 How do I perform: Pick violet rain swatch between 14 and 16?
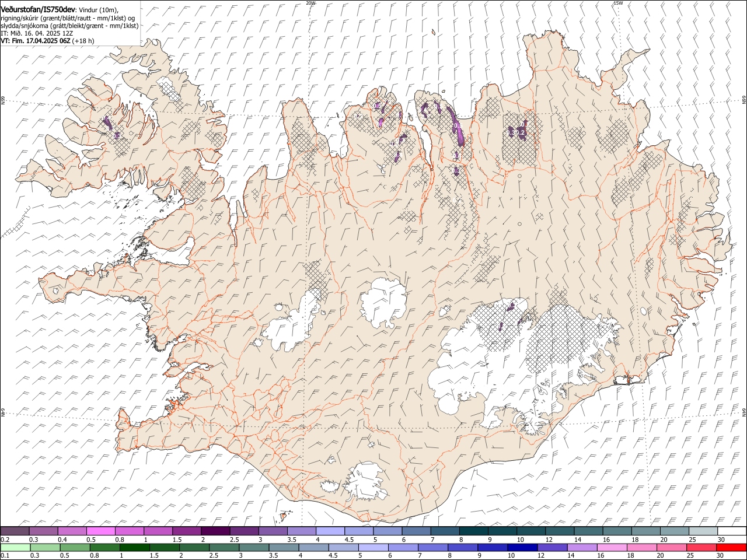click(582, 547)
